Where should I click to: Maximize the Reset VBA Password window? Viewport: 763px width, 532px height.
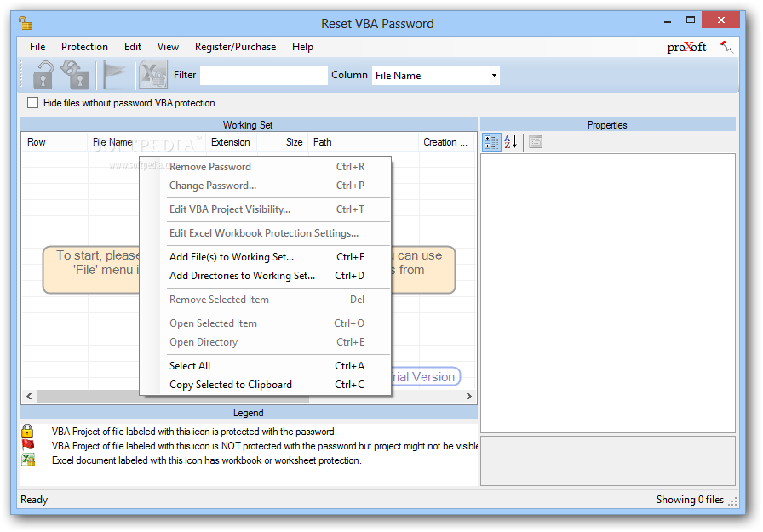pos(691,20)
